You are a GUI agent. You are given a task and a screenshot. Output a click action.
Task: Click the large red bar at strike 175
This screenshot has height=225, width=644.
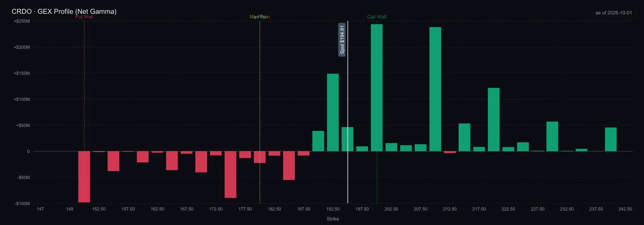point(230,175)
